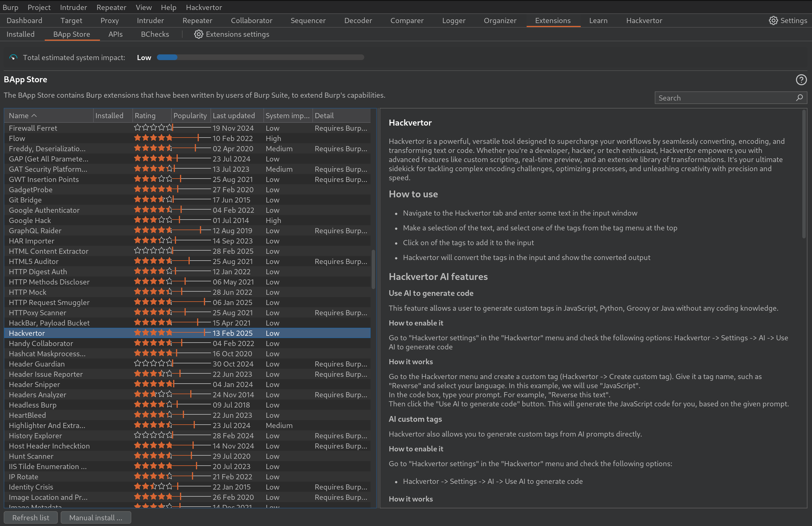The image size is (812, 526).
Task: Select the HTTP Request Smuggler extension
Action: click(49, 302)
